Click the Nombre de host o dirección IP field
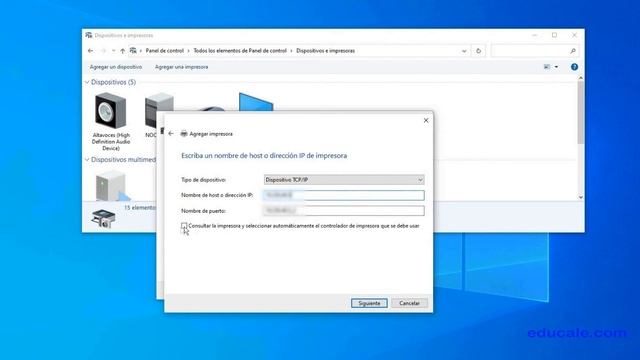Viewport: 640px width, 360px height. [x=344, y=195]
